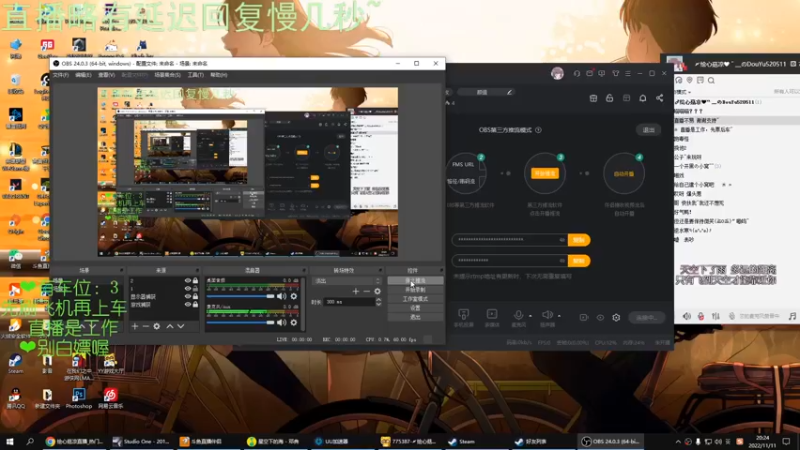This screenshot has width=800, height=450.
Task: Open the skin shirt icon in Douyu streamer title bar
Action: click(615, 73)
